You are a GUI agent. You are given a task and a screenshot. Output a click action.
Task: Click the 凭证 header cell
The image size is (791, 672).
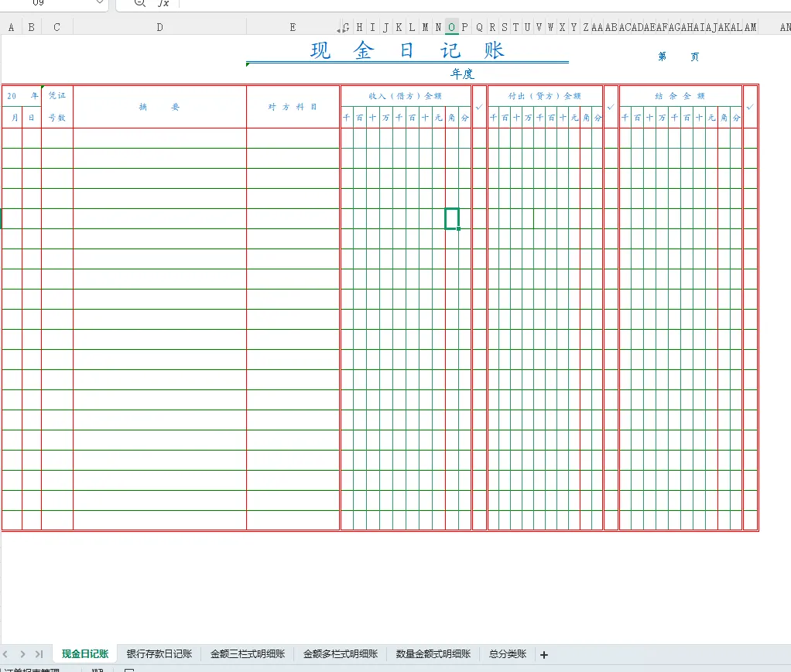pos(57,96)
